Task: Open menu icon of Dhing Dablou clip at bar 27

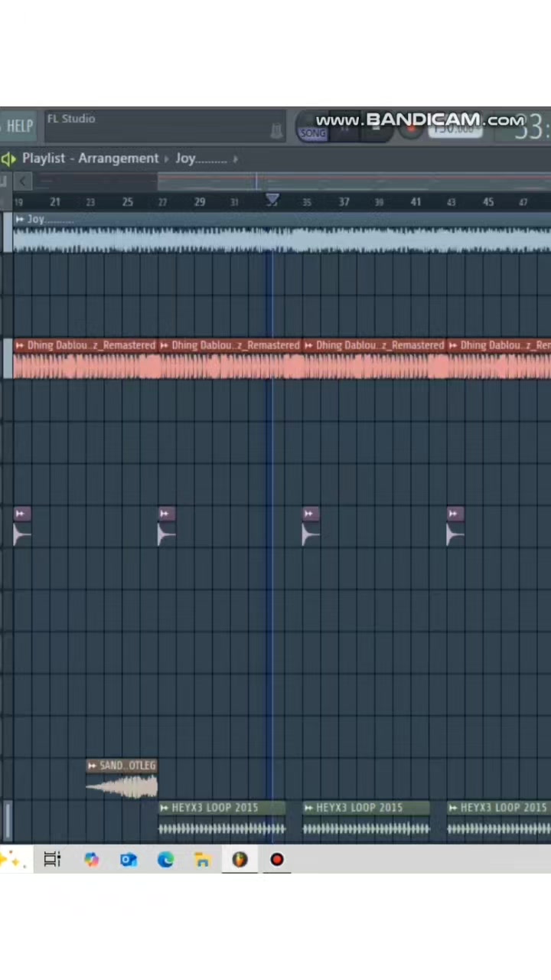Action: (x=165, y=345)
